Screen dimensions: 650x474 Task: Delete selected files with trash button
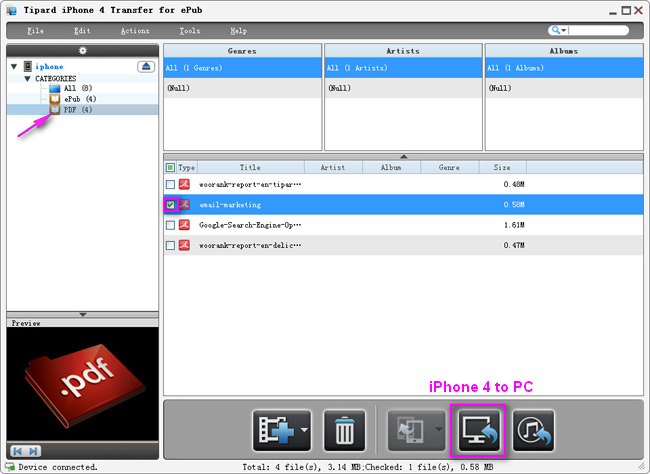[344, 430]
